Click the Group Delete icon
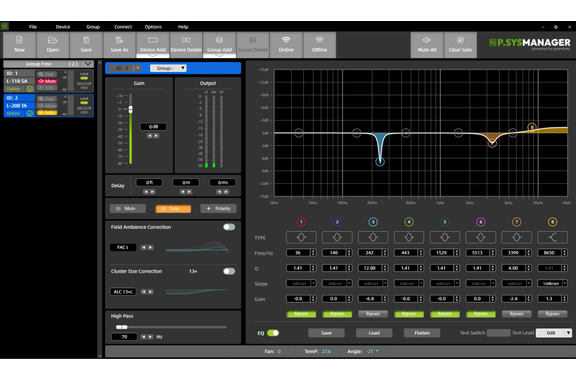 (x=253, y=44)
